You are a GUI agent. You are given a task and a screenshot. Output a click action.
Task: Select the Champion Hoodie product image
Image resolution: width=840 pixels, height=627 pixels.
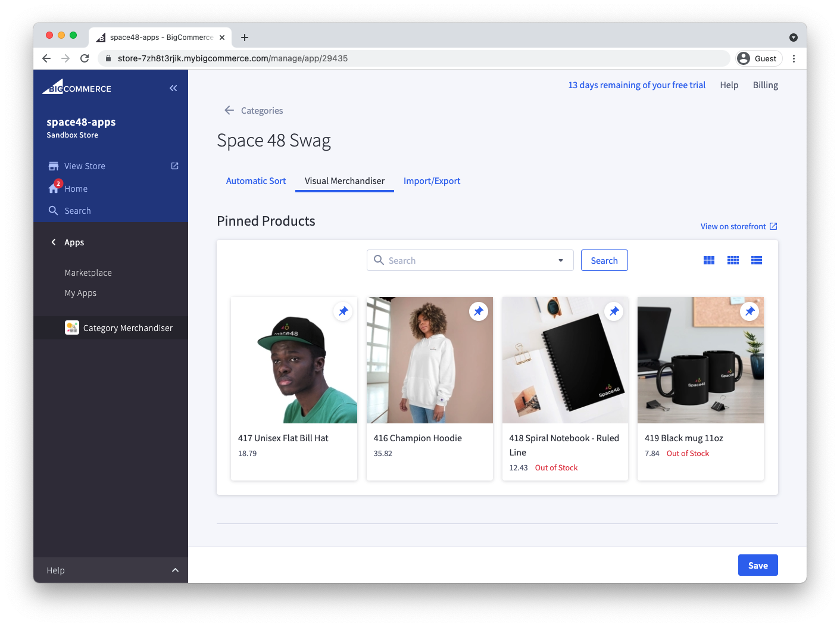(429, 360)
